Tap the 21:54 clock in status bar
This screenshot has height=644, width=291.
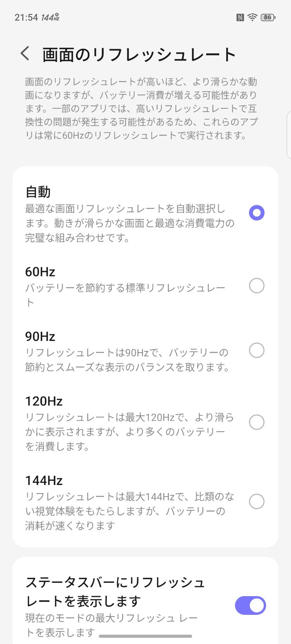click(x=26, y=17)
